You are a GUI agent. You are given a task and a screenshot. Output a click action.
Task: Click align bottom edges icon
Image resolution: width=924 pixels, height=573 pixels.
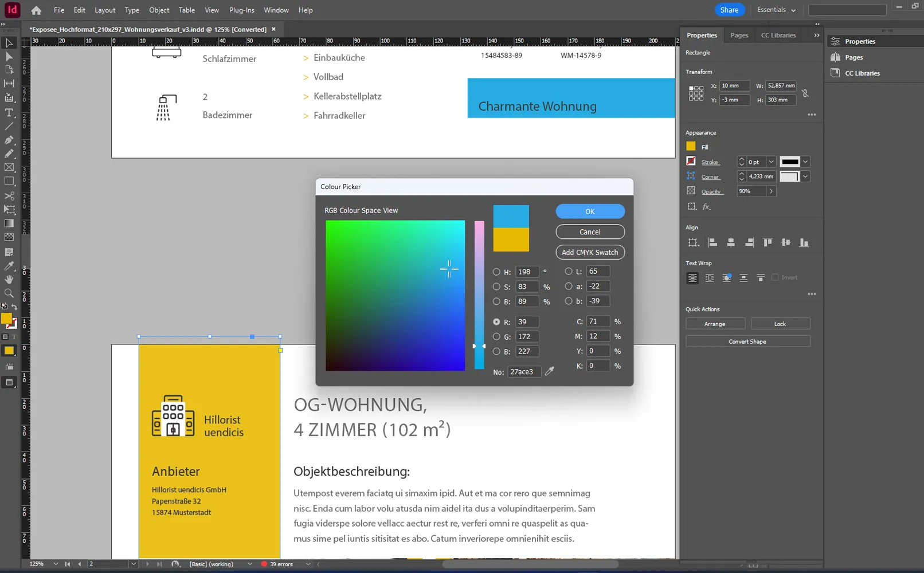(804, 243)
